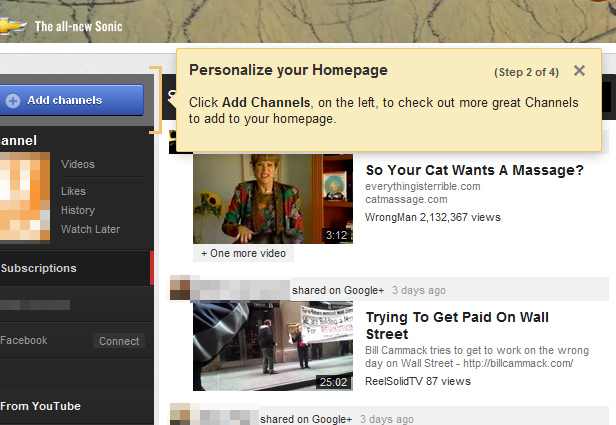
Task: Click the Step 2 of 4 indicator
Action: pyautogui.click(x=526, y=72)
